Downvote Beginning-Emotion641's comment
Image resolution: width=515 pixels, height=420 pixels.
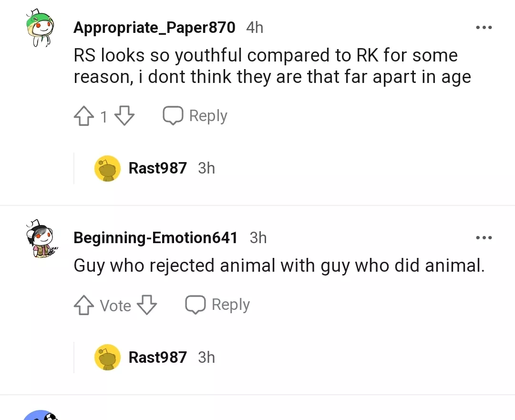point(146,305)
